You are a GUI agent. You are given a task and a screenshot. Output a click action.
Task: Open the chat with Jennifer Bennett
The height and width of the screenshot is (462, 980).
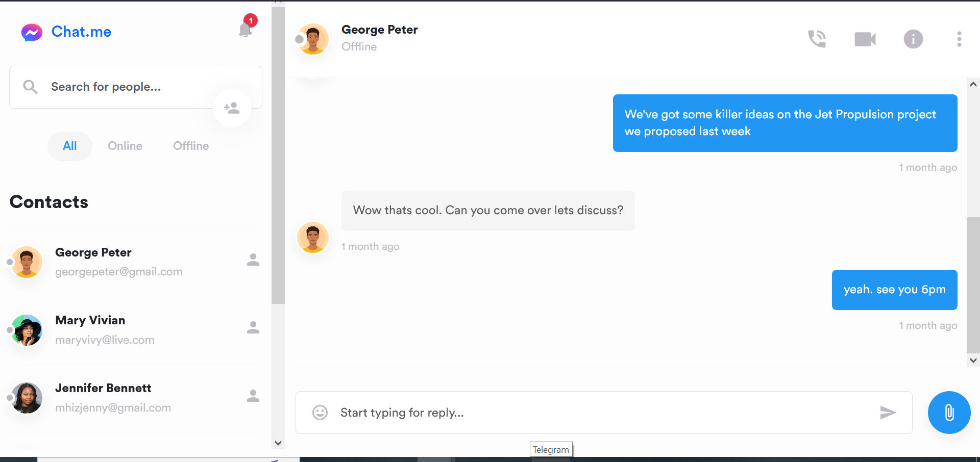pyautogui.click(x=103, y=397)
